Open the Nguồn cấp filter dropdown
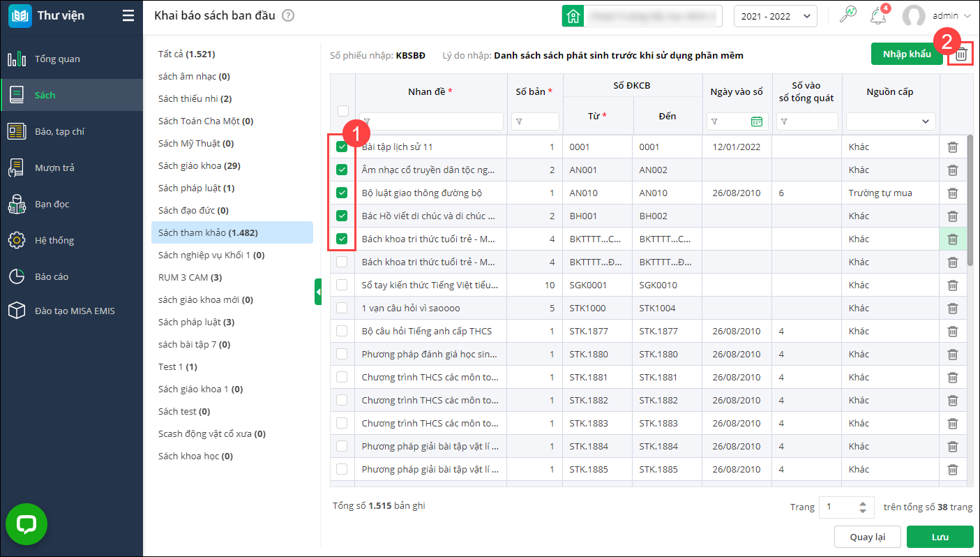This screenshot has width=980, height=557. (891, 121)
